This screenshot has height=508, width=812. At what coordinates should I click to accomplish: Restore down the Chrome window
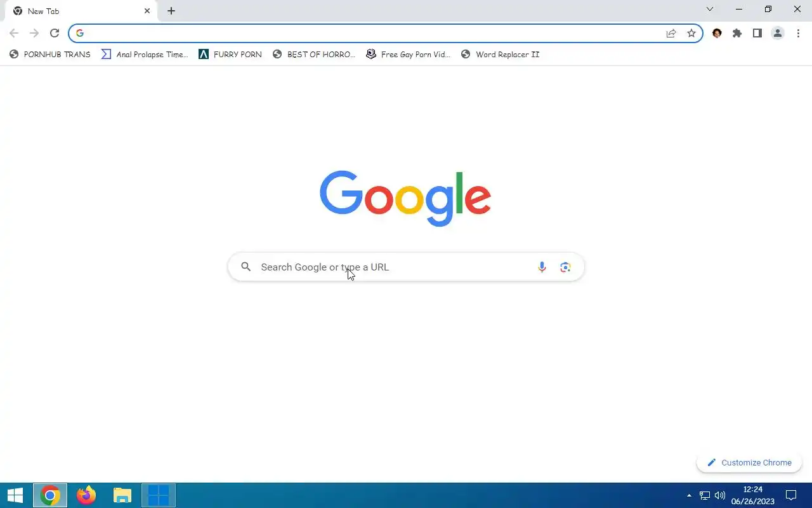(768, 9)
